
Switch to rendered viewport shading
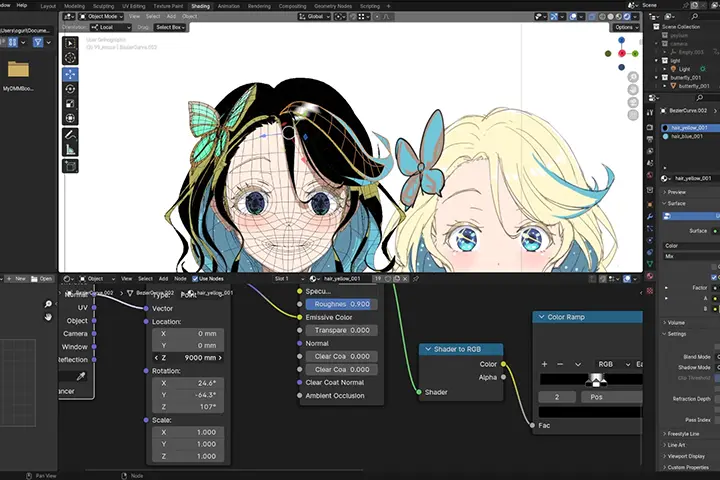click(x=627, y=17)
